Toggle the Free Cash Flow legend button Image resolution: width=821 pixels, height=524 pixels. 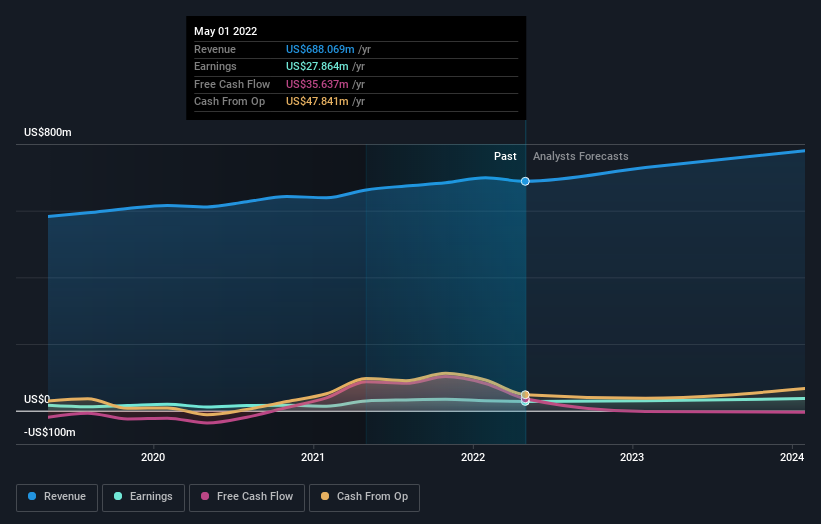pos(247,497)
